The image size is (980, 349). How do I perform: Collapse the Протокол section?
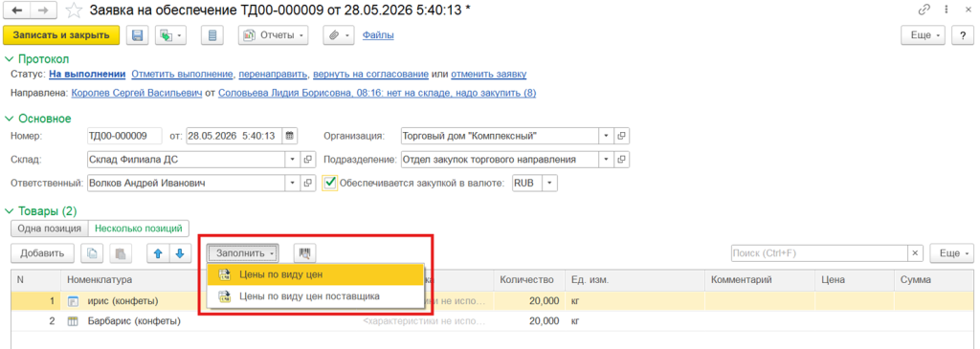pyautogui.click(x=37, y=59)
